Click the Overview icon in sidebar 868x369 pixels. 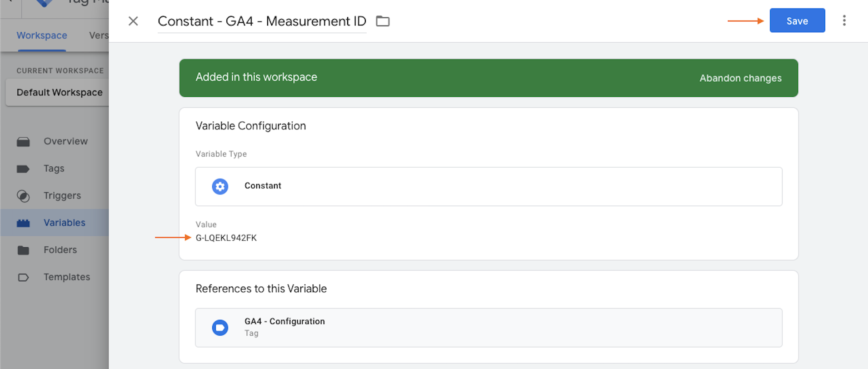pyautogui.click(x=23, y=142)
